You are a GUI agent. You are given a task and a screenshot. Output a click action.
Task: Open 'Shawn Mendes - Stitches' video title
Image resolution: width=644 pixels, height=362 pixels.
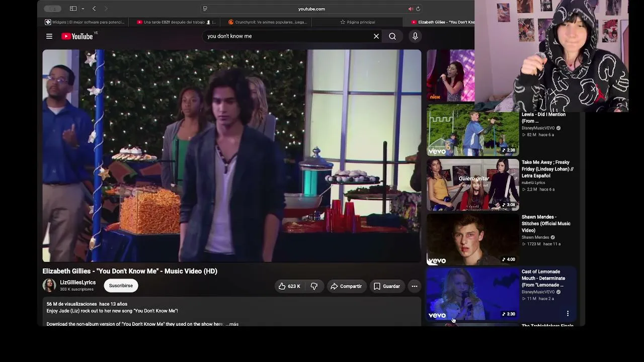546,224
